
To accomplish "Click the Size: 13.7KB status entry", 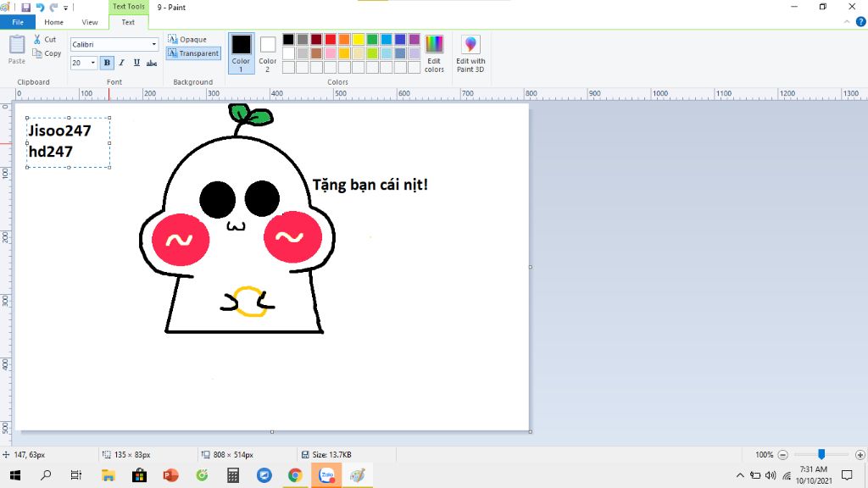I will coord(326,455).
